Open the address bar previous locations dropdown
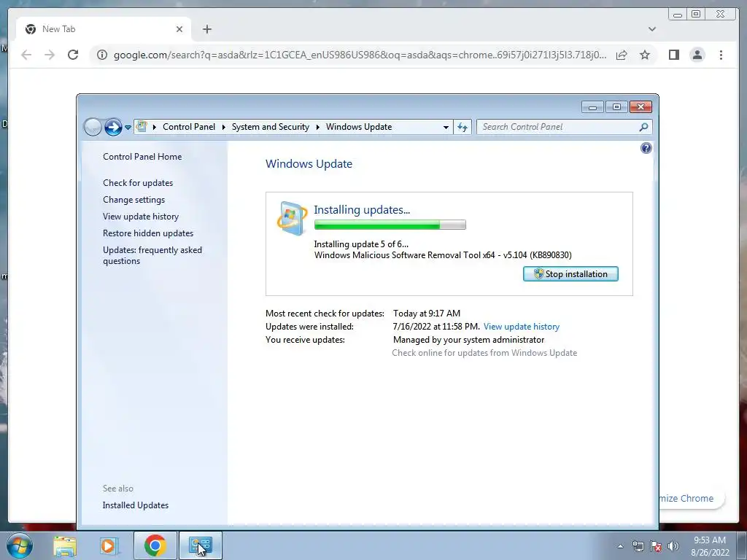Screen dimensions: 747x560 coord(446,127)
